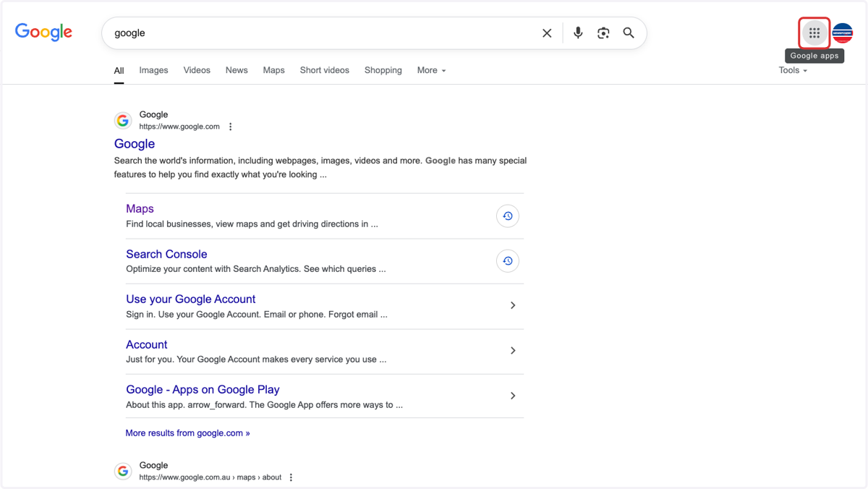The height and width of the screenshot is (489, 868).
Task: Expand the Google - Apps on Google Play chevron
Action: pyautogui.click(x=513, y=396)
